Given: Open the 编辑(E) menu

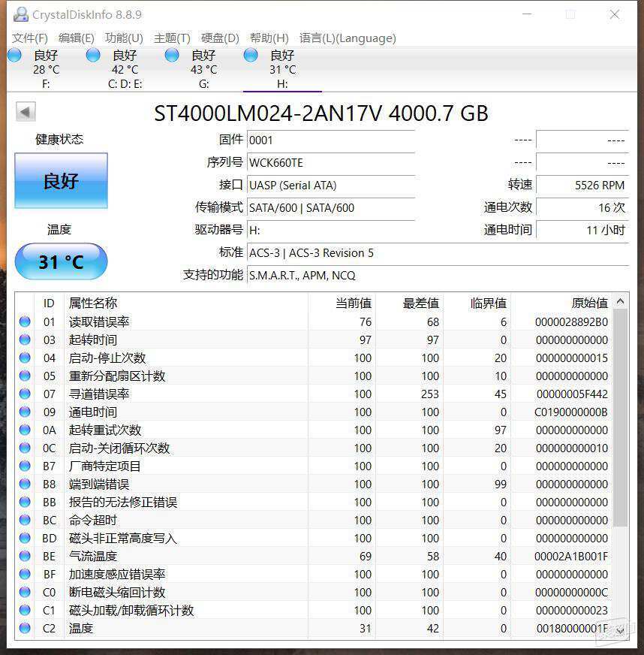Looking at the screenshot, I should (x=77, y=38).
